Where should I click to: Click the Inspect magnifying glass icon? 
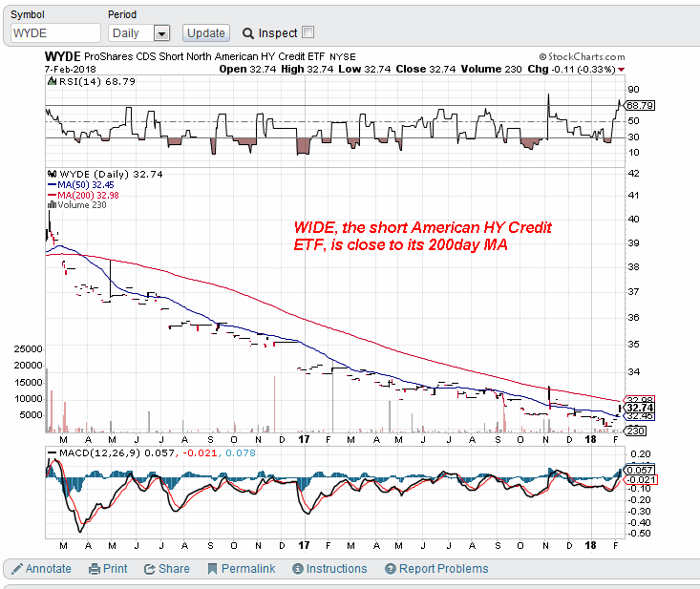(247, 33)
